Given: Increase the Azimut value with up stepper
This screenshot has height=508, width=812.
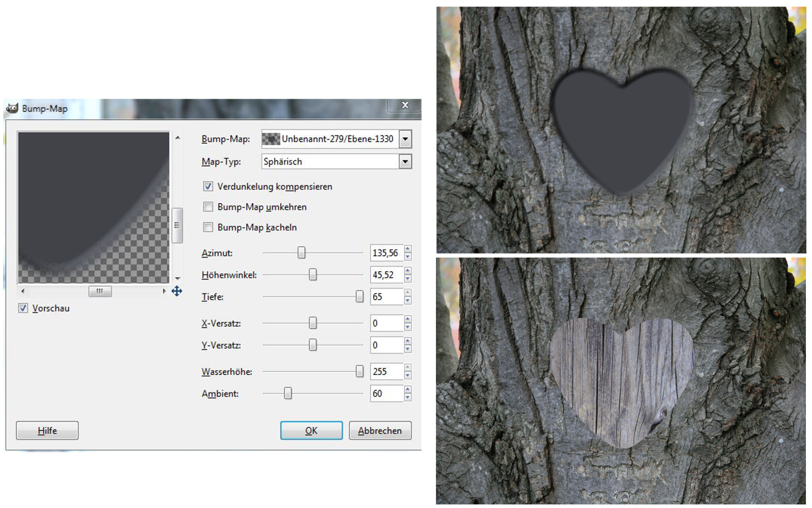Looking at the screenshot, I should [408, 249].
